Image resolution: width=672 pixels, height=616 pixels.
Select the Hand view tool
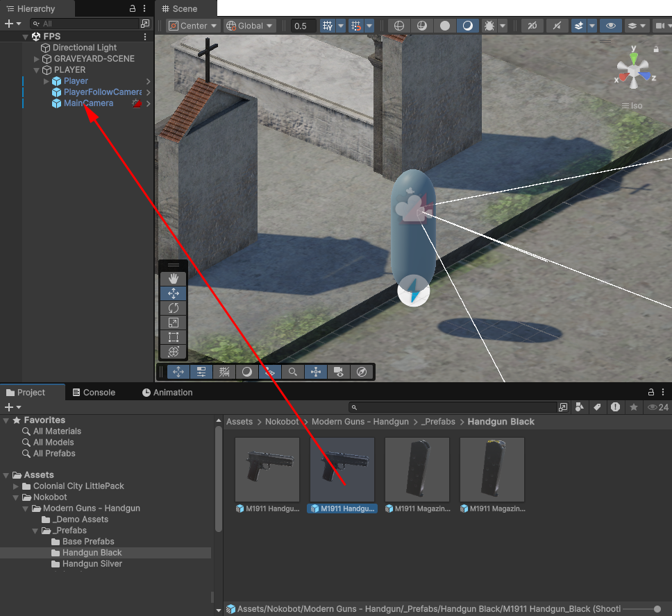[174, 279]
